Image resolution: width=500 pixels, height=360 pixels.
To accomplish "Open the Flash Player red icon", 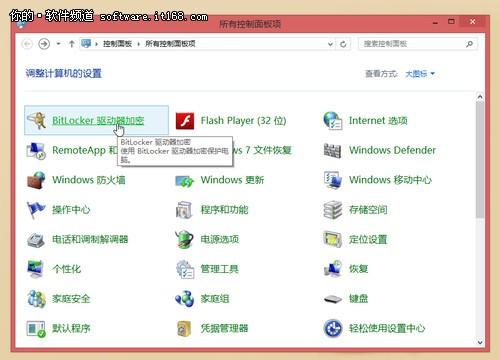I will (x=185, y=120).
